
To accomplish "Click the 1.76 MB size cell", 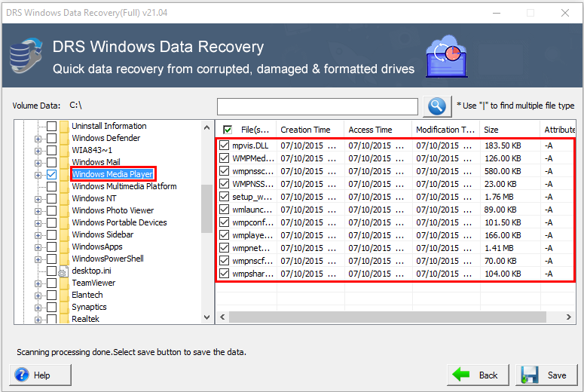I will (499, 197).
